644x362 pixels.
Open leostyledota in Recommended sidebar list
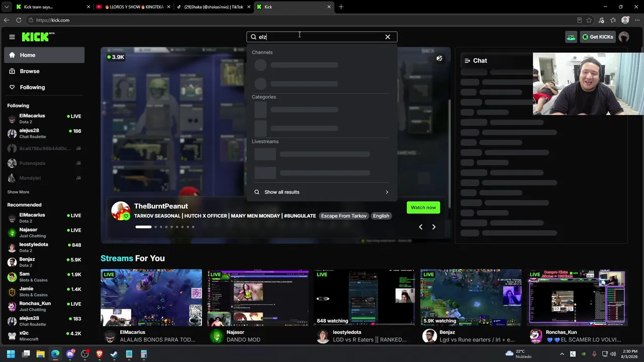click(x=44, y=247)
